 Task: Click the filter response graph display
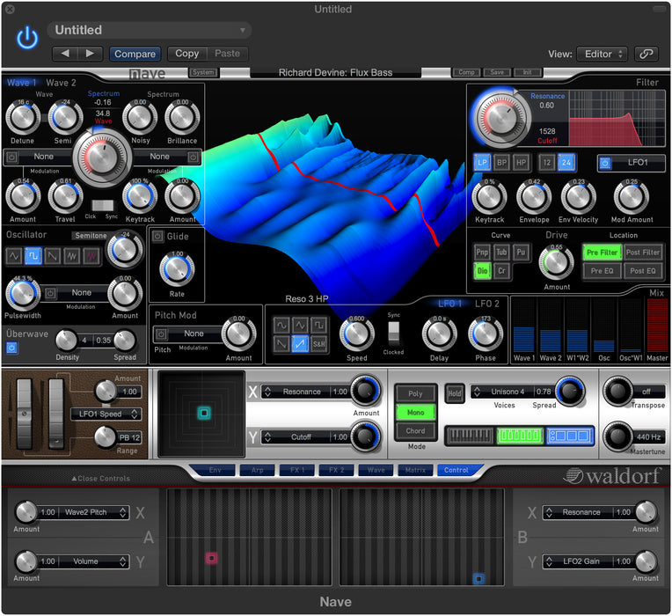613,116
